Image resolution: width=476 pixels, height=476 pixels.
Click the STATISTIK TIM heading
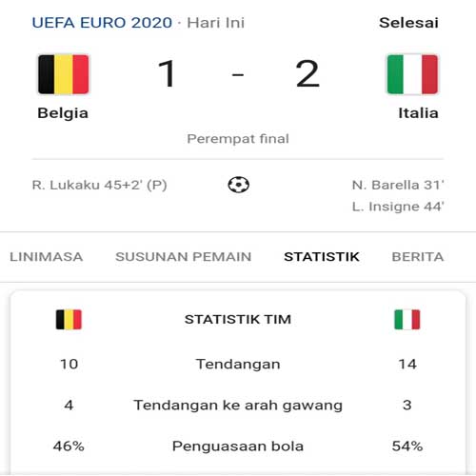point(238,319)
